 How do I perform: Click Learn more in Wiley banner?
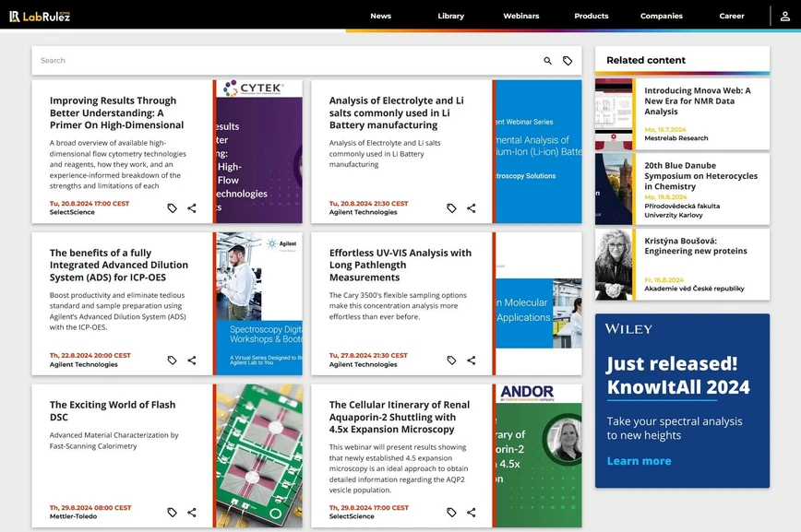point(639,461)
